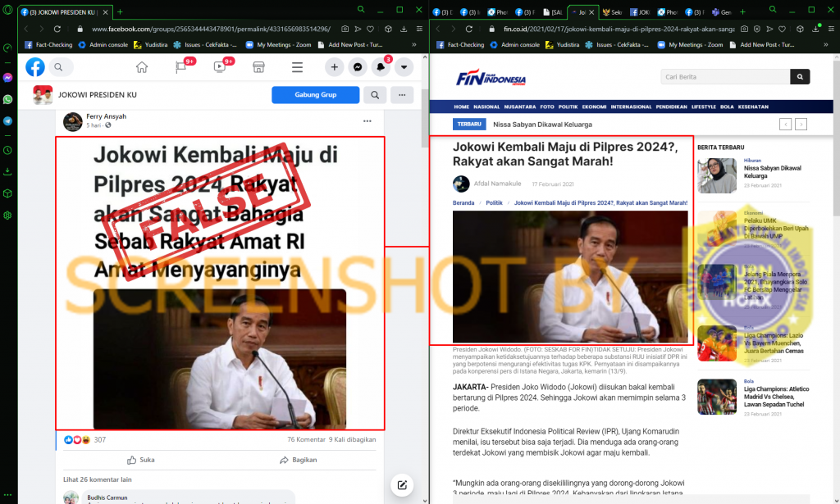This screenshot has width=840, height=504.
Task: Open Facebook search magnifier beside the logo
Action: [58, 67]
